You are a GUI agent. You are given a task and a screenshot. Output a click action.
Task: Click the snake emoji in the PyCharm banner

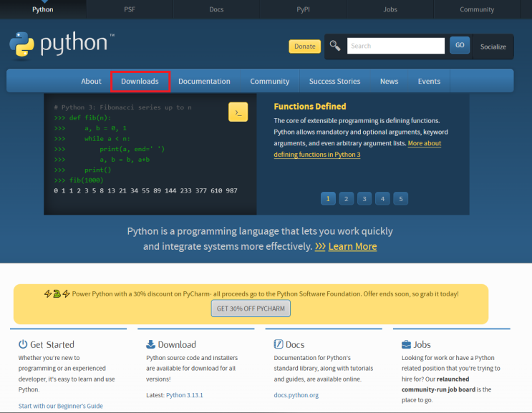point(57,293)
